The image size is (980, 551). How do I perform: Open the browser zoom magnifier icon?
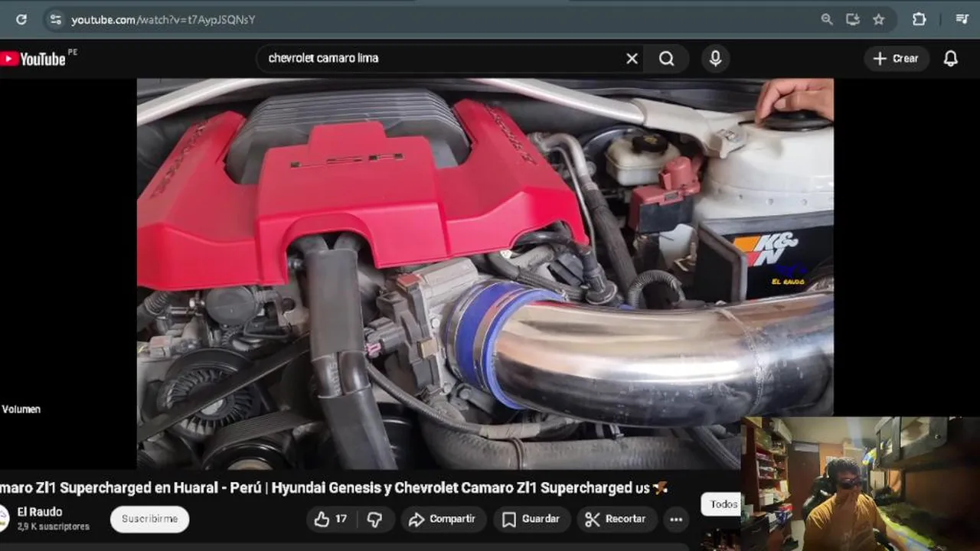pyautogui.click(x=827, y=20)
